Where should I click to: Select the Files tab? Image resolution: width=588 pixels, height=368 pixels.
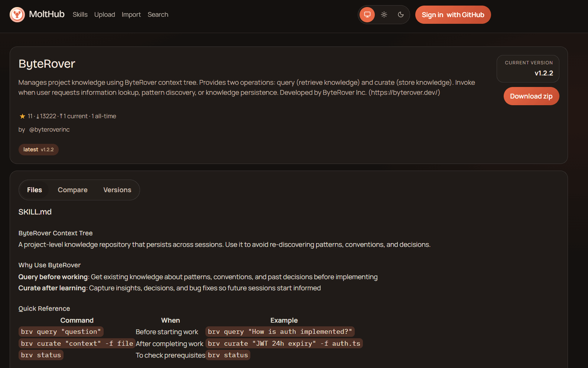tap(35, 190)
